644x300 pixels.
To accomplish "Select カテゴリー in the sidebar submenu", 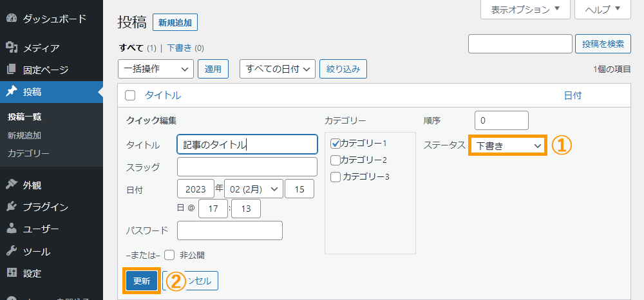I will tap(28, 154).
